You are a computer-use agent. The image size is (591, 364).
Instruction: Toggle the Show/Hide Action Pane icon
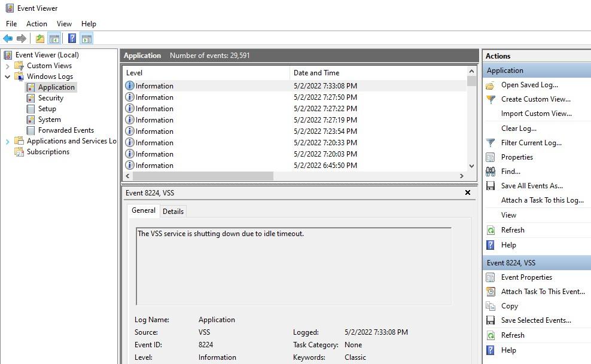(x=87, y=38)
